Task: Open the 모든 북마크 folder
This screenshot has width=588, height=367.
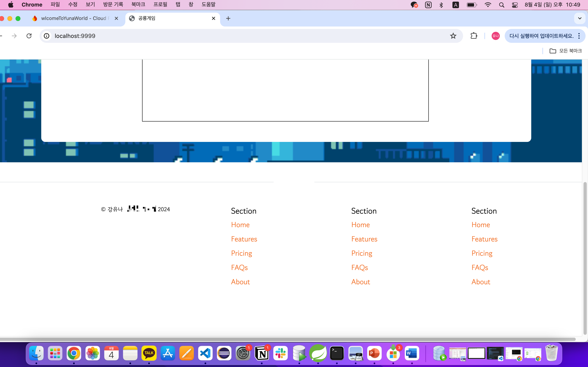Action: pos(565,51)
